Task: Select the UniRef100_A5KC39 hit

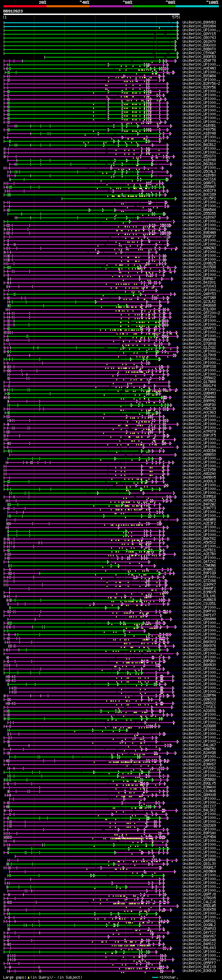Action: pos(199,408)
